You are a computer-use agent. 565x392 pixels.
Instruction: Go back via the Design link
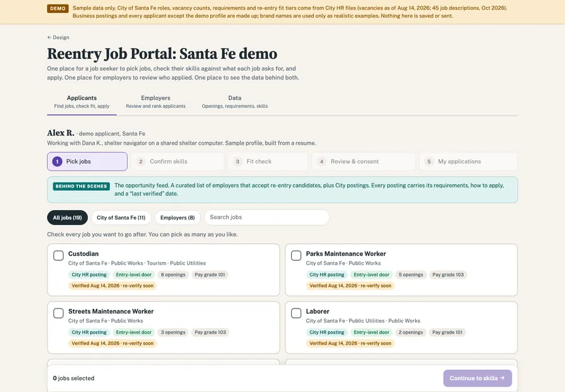click(58, 38)
